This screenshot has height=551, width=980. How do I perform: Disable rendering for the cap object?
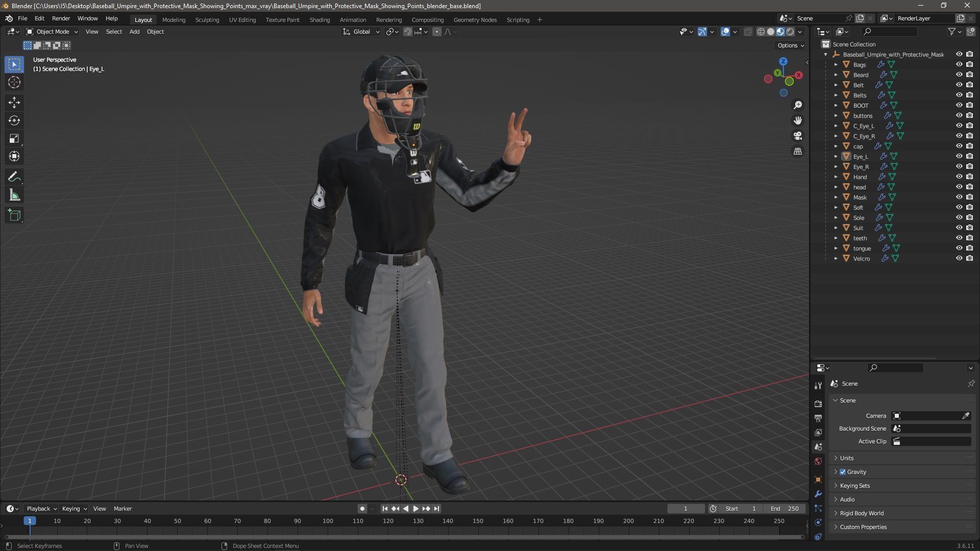(969, 146)
